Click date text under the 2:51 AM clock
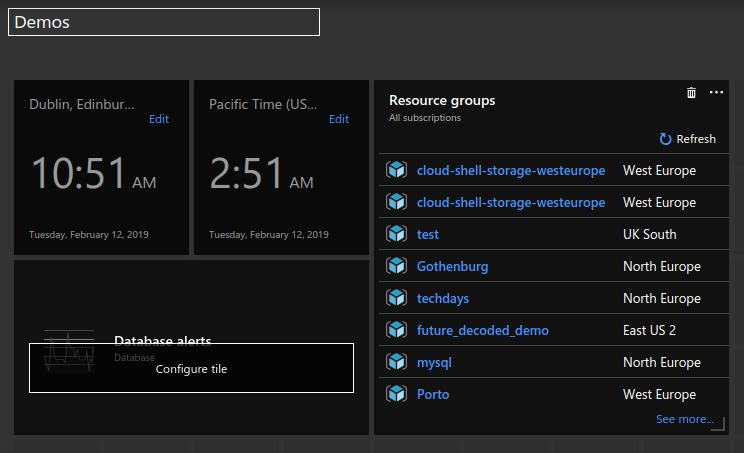744x453 pixels. (269, 235)
